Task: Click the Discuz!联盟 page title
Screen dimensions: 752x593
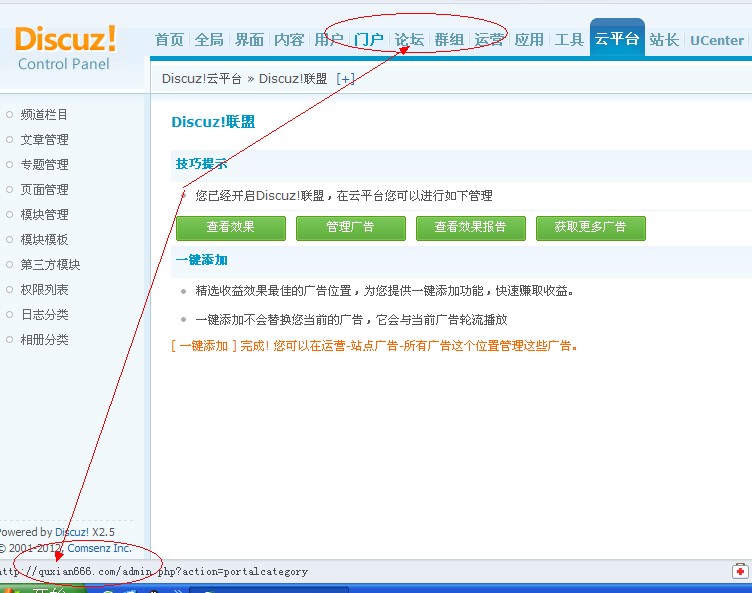Action: (213, 122)
